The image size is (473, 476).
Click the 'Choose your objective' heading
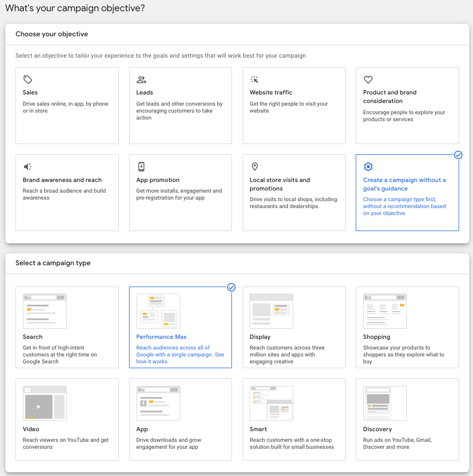52,34
